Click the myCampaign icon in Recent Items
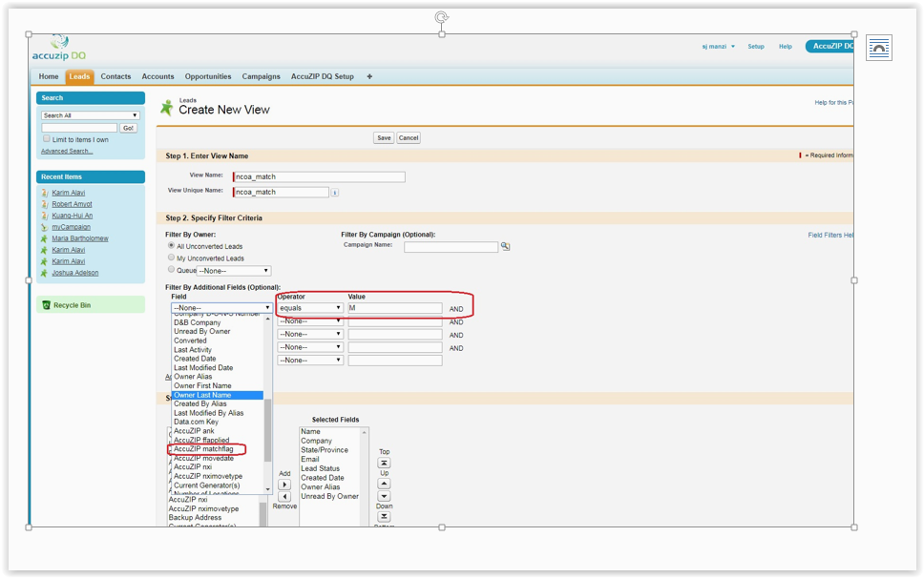The width and height of the screenshot is (924, 578). (42, 227)
